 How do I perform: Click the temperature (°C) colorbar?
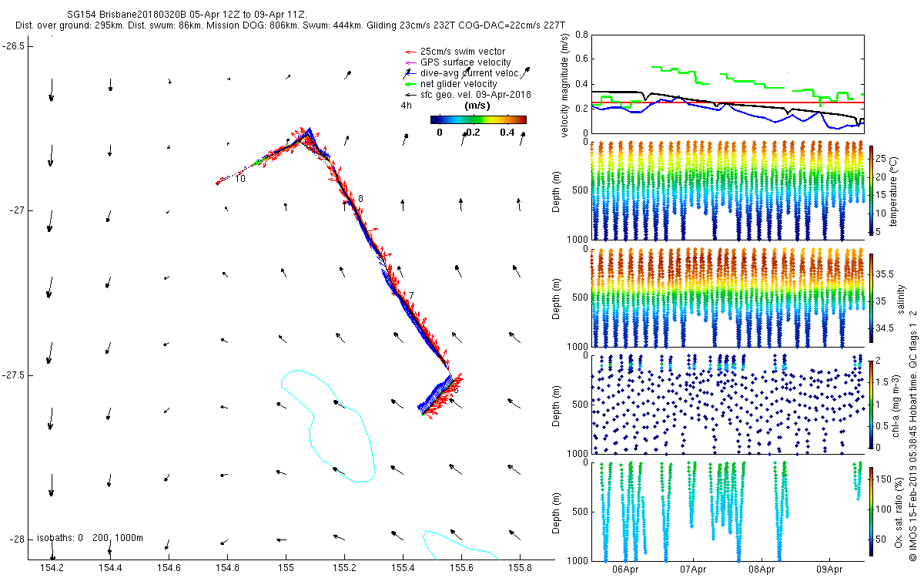[x=872, y=190]
